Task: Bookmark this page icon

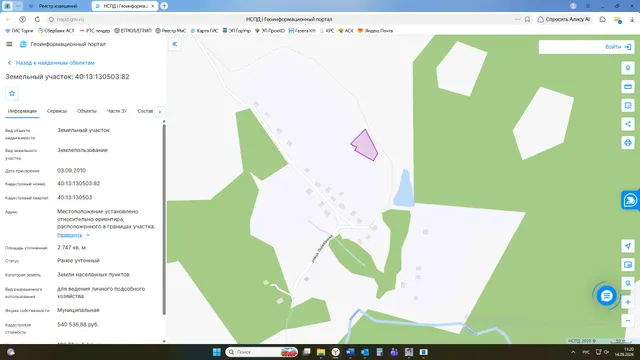Action: pyautogui.click(x=527, y=19)
